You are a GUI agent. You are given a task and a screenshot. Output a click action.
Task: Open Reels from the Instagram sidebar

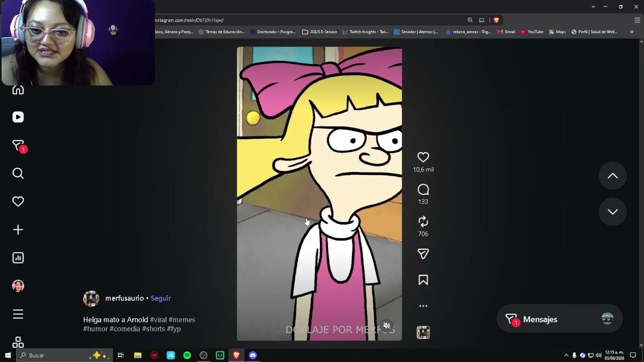click(x=18, y=117)
